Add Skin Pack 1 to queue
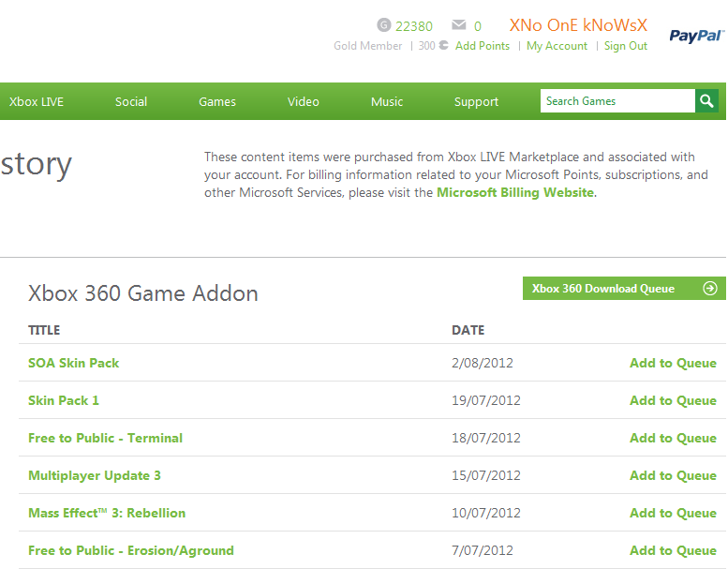 click(x=673, y=400)
